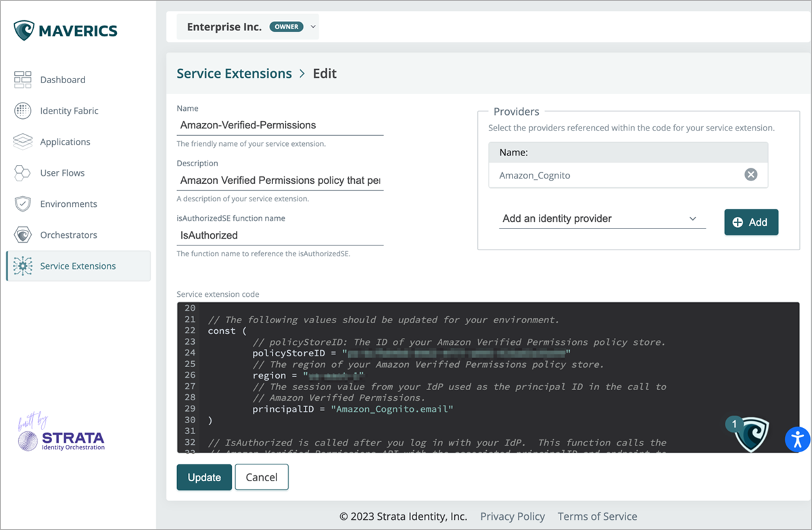
Task: Click the Update button
Action: pyautogui.click(x=204, y=477)
